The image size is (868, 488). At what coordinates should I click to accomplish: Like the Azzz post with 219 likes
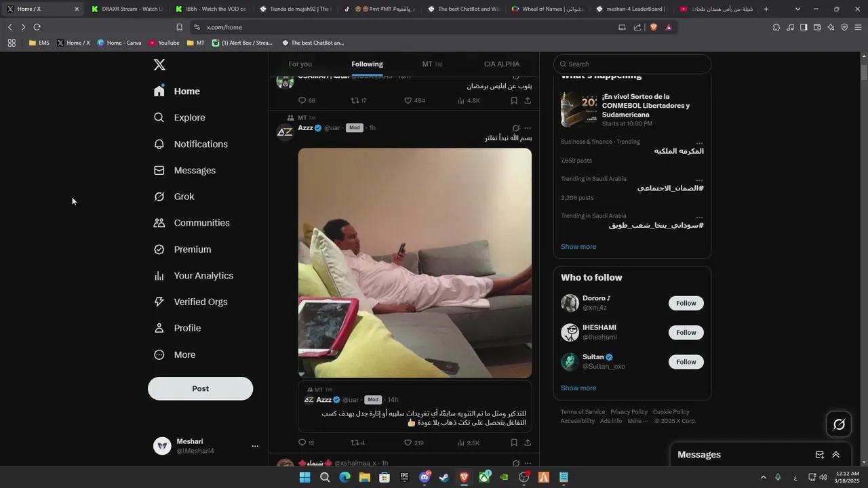click(x=414, y=443)
